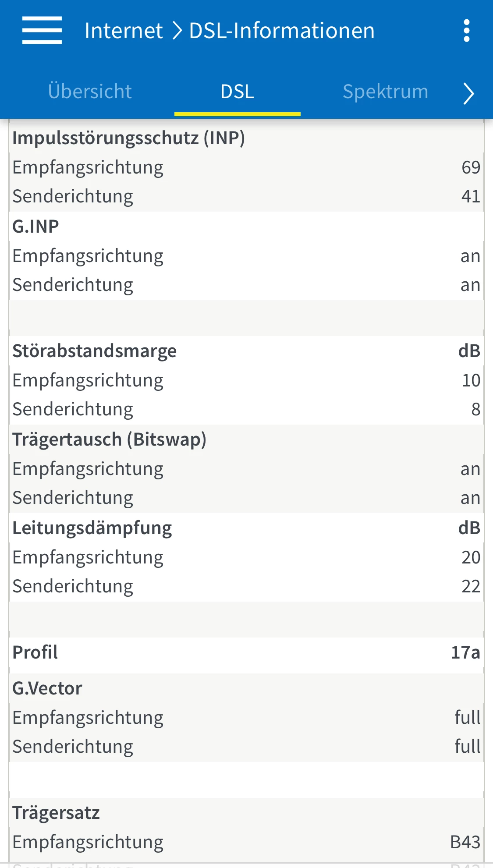
Task: Select the Trägertausch (Bitswap) heading
Action: (109, 439)
